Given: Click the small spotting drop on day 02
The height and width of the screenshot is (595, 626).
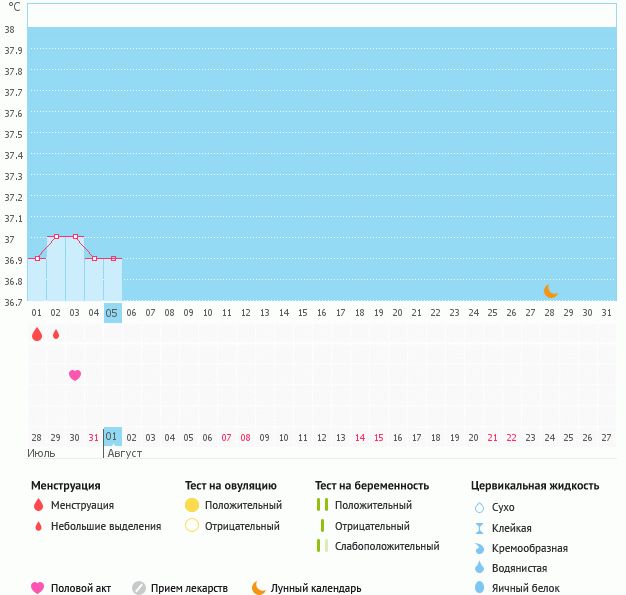Looking at the screenshot, I should 56,334.
